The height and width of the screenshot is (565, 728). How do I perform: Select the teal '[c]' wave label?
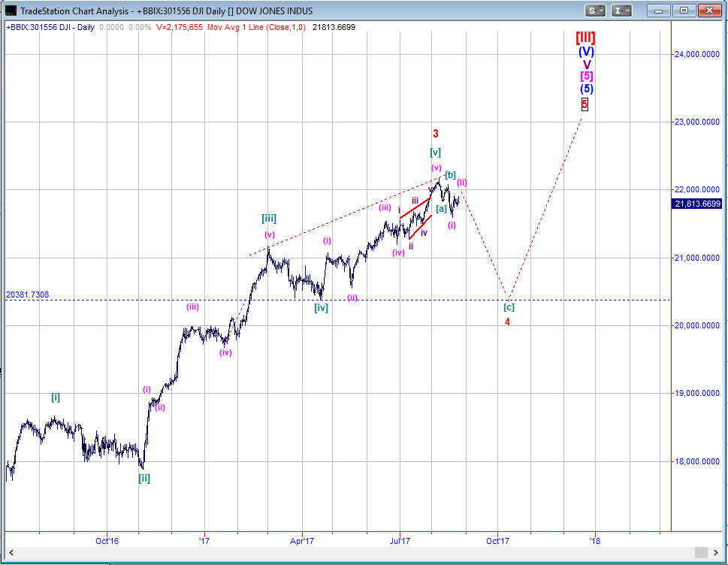coord(509,307)
